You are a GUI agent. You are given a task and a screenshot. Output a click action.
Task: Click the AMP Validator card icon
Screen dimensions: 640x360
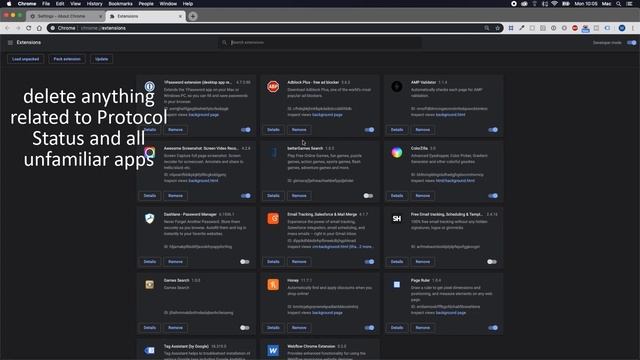(397, 87)
